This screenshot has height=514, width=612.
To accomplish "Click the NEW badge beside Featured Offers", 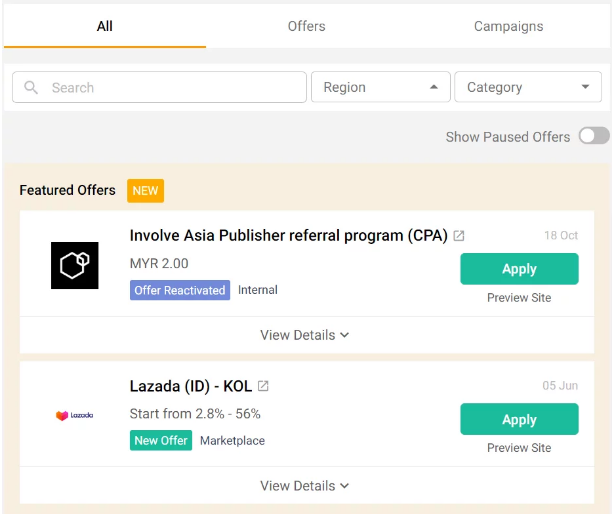I will [145, 190].
